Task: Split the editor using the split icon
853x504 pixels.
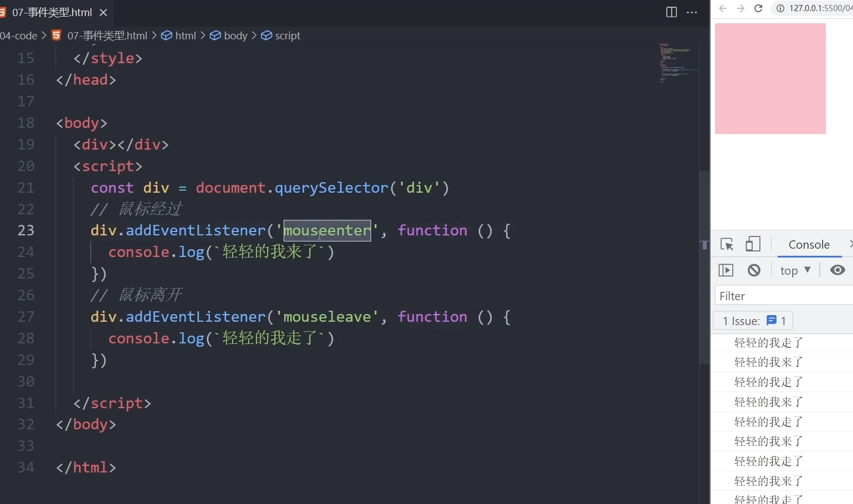Action: pos(671,12)
